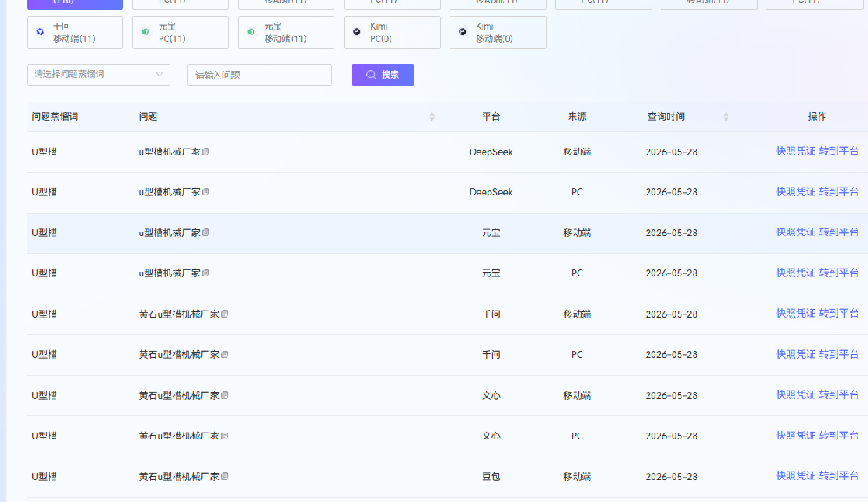Open 快照凭证 for the 文心 移动端 row
The image size is (868, 502).
pos(795,394)
